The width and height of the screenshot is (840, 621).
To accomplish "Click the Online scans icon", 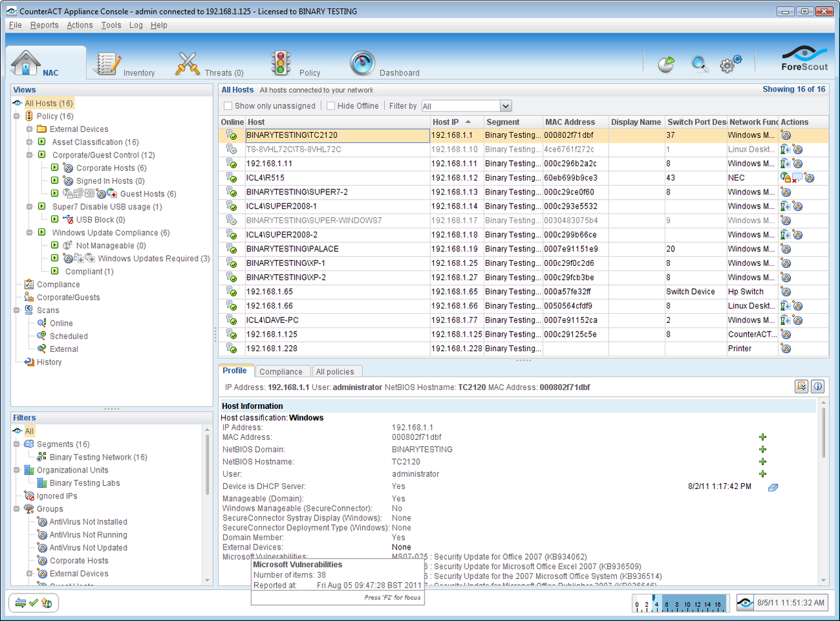I will tap(42, 323).
